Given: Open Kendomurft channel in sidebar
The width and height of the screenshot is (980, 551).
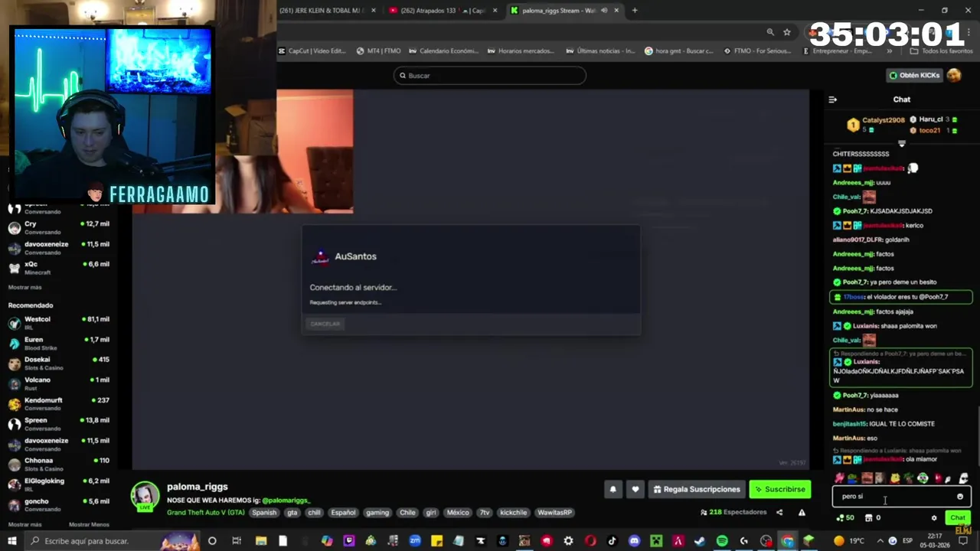Looking at the screenshot, I should 58,404.
